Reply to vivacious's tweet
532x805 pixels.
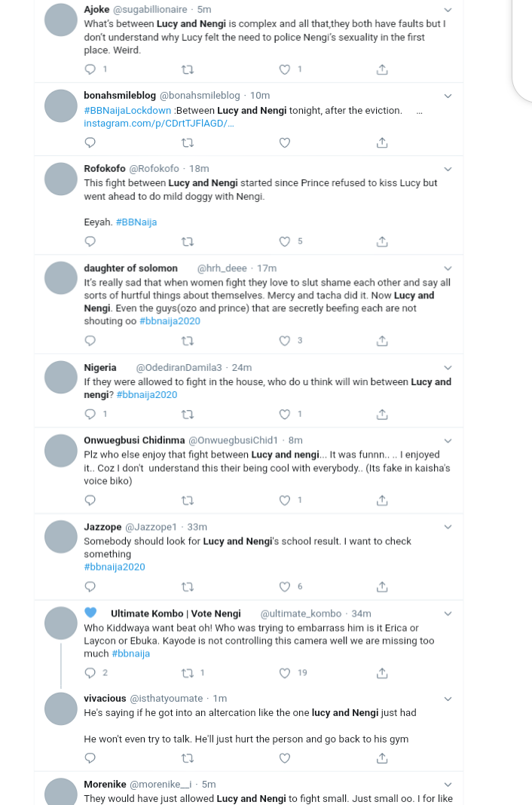pos(90,758)
